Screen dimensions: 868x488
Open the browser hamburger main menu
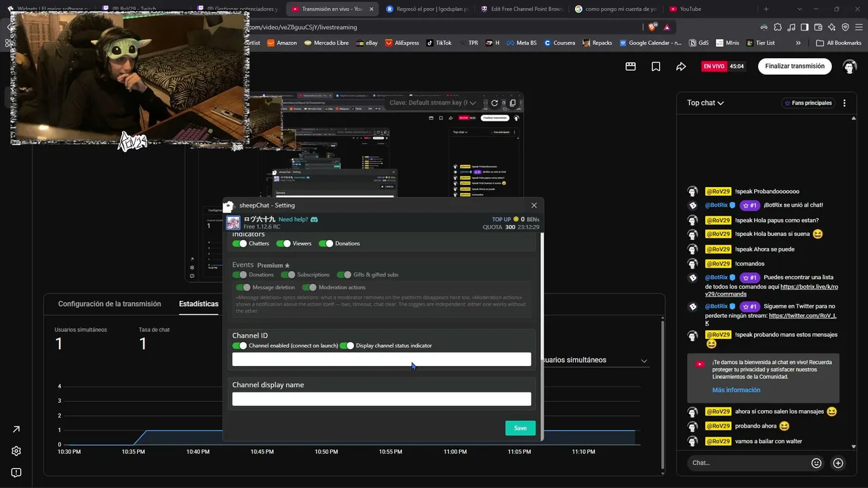859,27
